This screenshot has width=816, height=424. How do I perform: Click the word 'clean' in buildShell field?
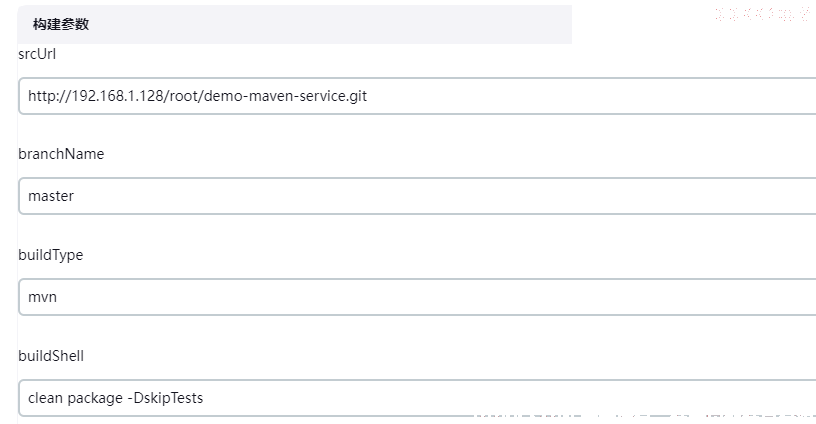pyautogui.click(x=45, y=398)
